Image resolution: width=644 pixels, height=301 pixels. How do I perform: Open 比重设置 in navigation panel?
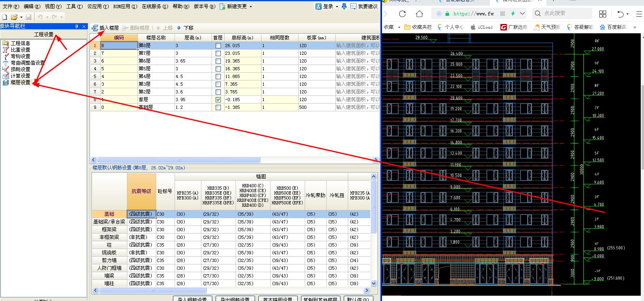click(16, 50)
